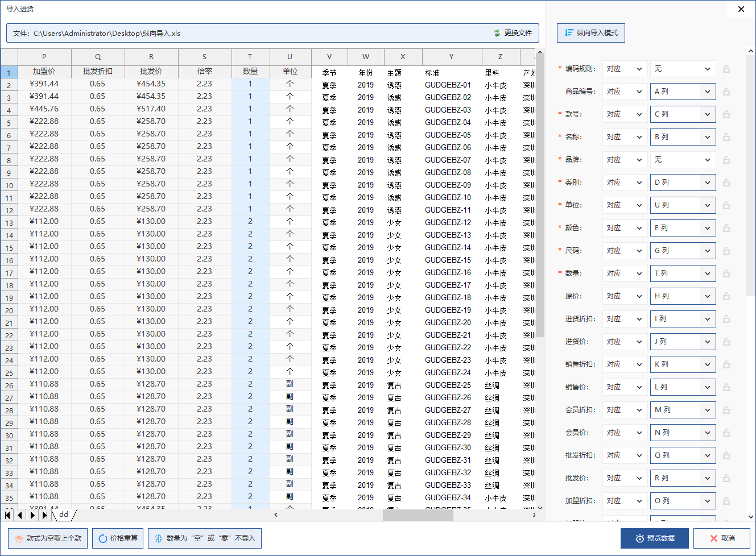Open the 编码规则 column dropdown showing 无

click(x=683, y=69)
